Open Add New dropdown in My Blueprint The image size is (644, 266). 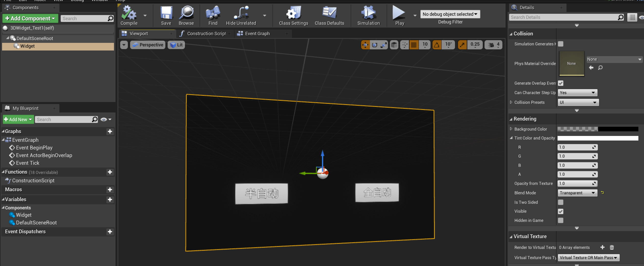18,119
